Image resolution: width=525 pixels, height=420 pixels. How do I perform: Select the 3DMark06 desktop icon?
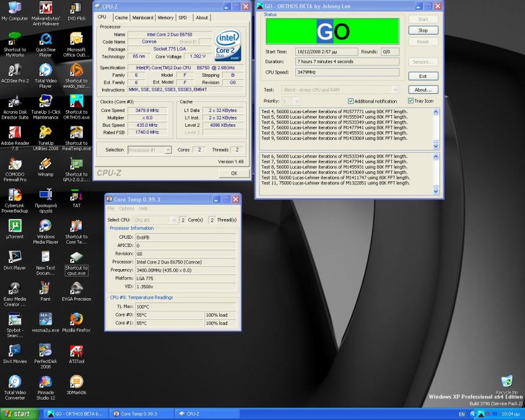tap(76, 385)
